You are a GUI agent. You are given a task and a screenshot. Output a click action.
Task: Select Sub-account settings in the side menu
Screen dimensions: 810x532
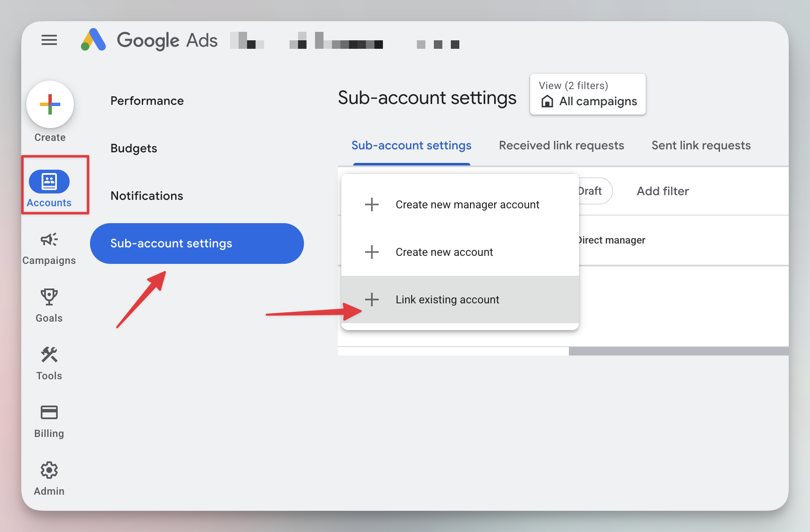[197, 244]
